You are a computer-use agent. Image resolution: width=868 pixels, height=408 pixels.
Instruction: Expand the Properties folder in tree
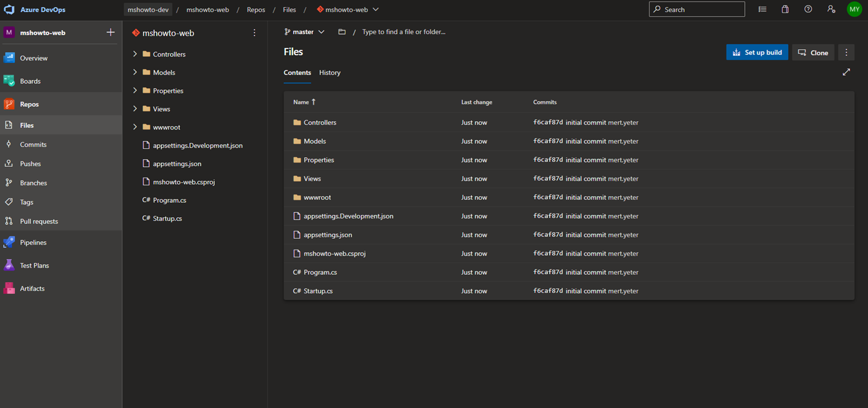point(135,91)
